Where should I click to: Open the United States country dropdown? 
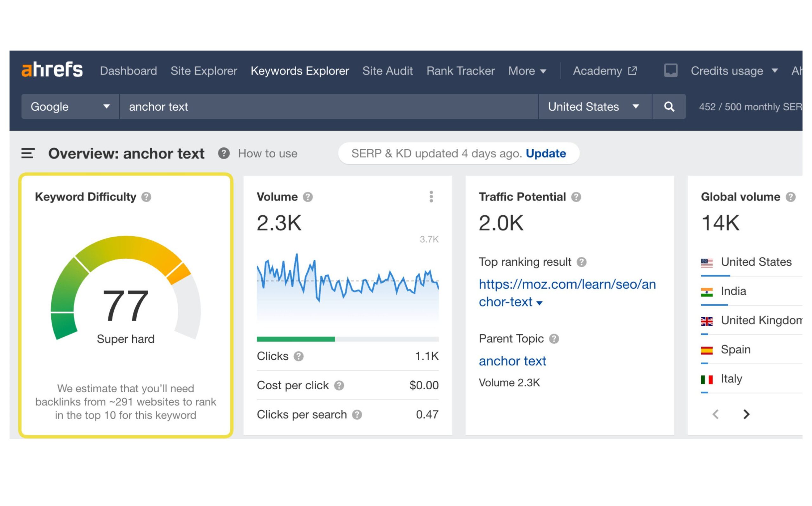click(595, 107)
